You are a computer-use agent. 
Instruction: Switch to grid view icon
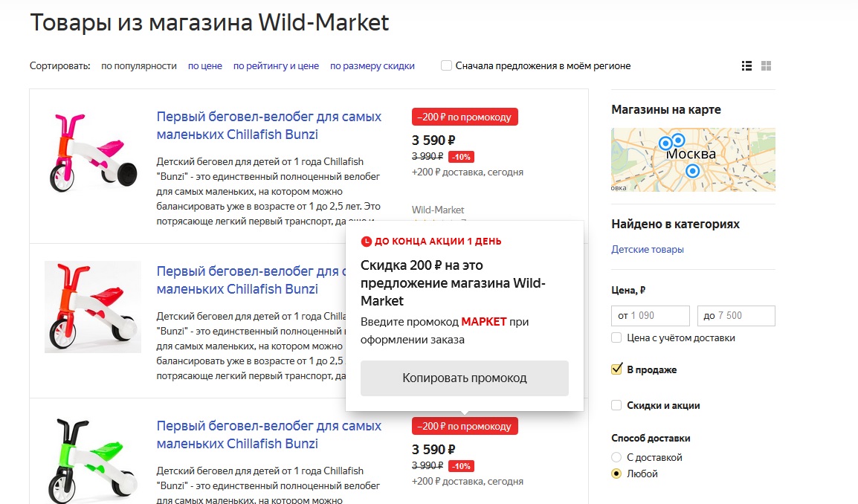click(766, 65)
